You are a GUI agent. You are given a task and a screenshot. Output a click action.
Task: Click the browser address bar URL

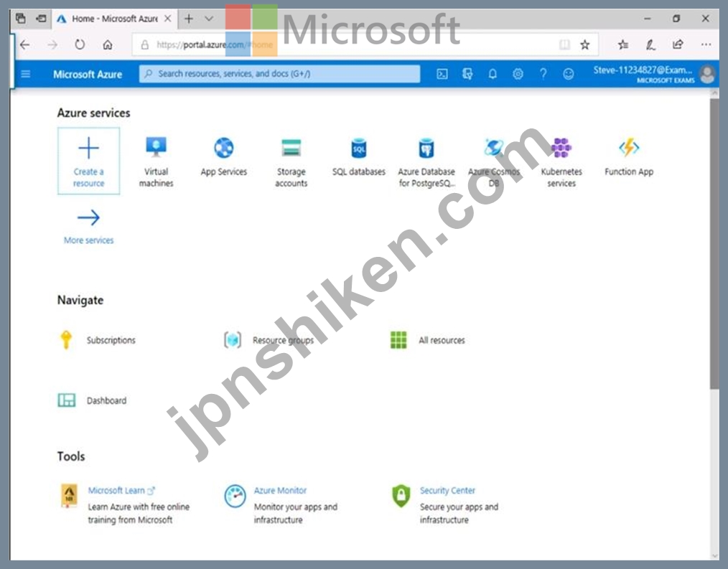(215, 44)
